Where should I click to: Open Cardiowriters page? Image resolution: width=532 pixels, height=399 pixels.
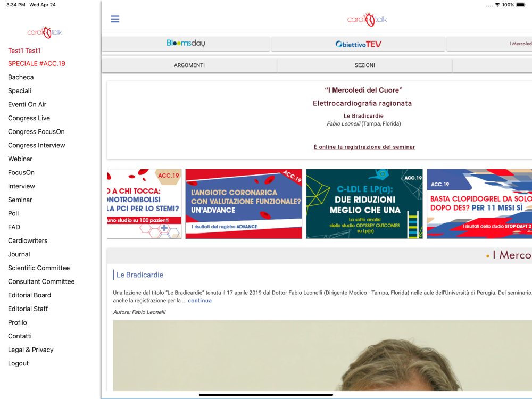pos(28,240)
